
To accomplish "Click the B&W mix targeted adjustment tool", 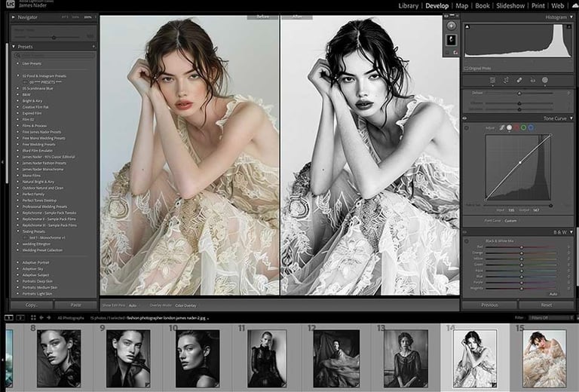I will [467, 241].
